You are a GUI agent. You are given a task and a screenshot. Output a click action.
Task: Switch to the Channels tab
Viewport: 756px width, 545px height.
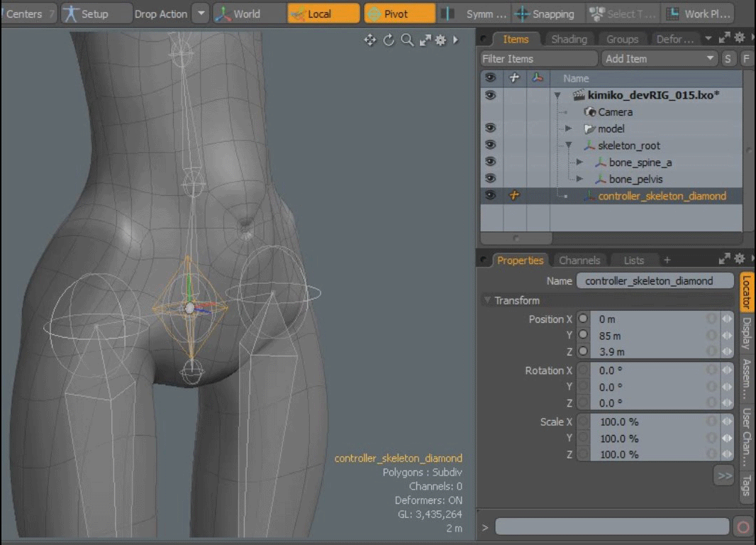pyautogui.click(x=579, y=260)
